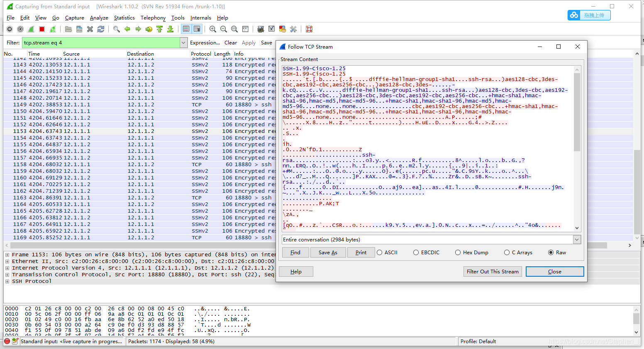The width and height of the screenshot is (644, 349).
Task: Open the Statistics menu
Action: tap(124, 18)
